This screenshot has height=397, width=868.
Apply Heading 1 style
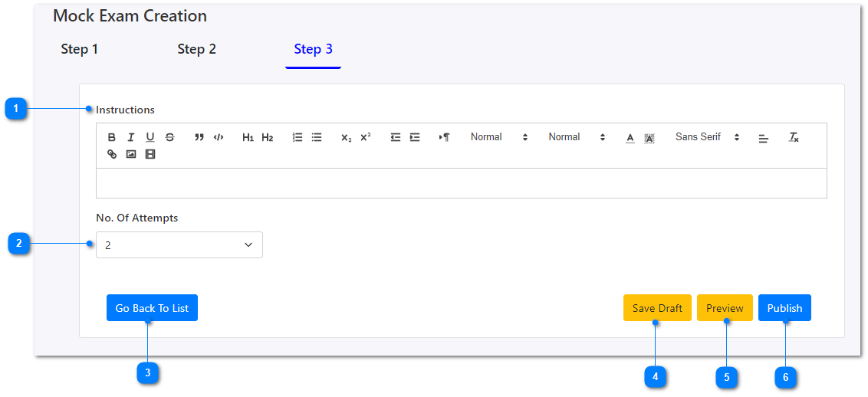(248, 137)
